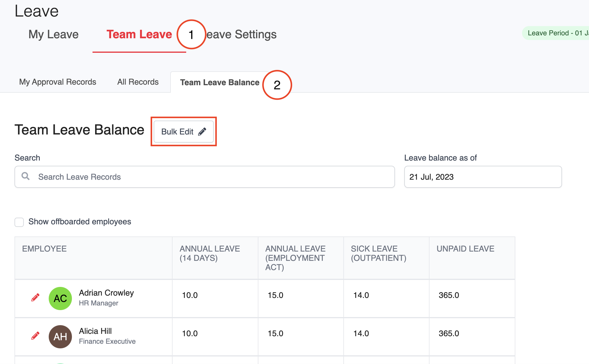Image resolution: width=589 pixels, height=364 pixels.
Task: Select the Team Leave tab
Action: click(139, 34)
